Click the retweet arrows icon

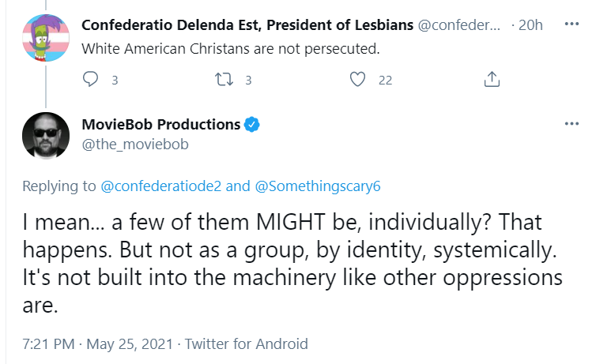click(224, 79)
